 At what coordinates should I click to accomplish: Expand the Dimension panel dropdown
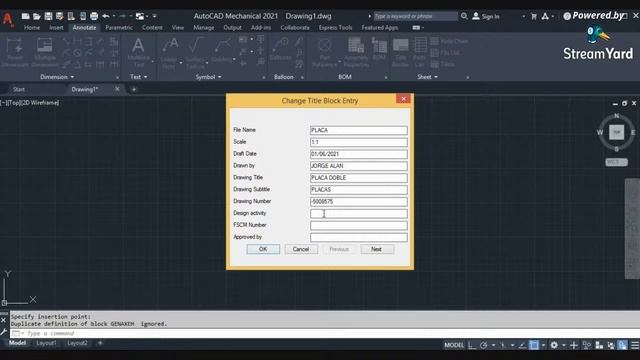click(x=57, y=77)
